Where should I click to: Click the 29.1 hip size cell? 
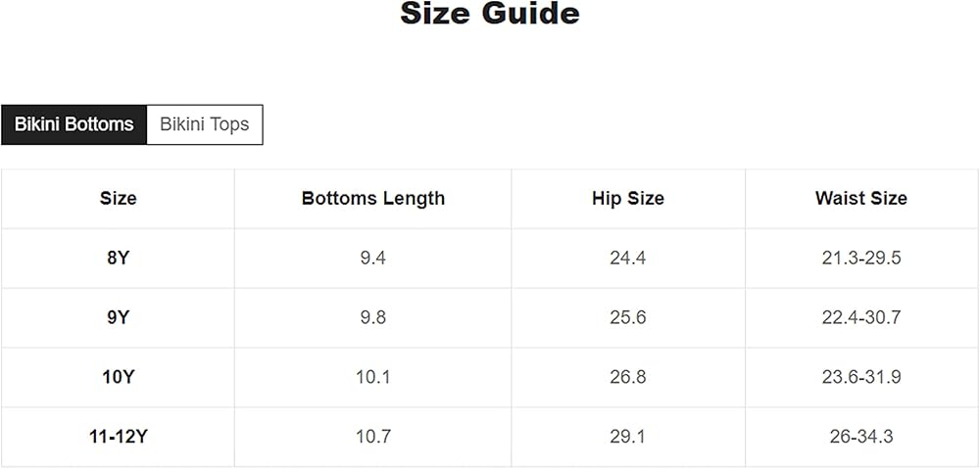tap(627, 437)
